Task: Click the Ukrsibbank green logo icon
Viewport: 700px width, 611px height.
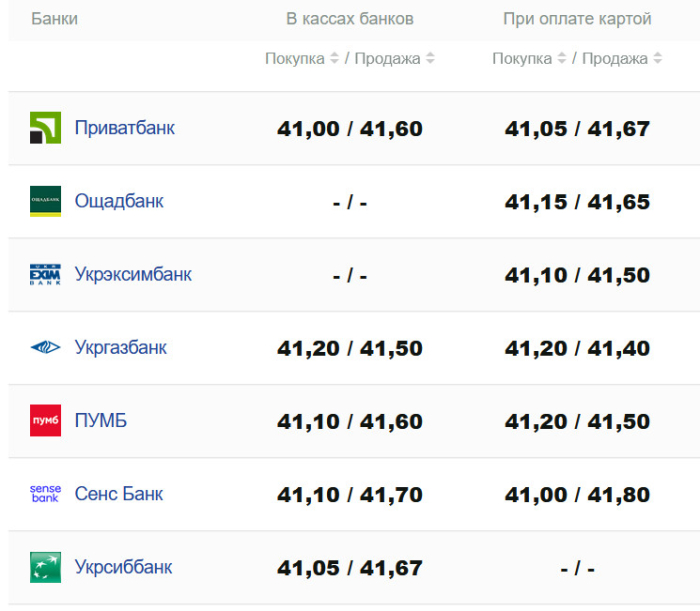Action: (x=45, y=567)
